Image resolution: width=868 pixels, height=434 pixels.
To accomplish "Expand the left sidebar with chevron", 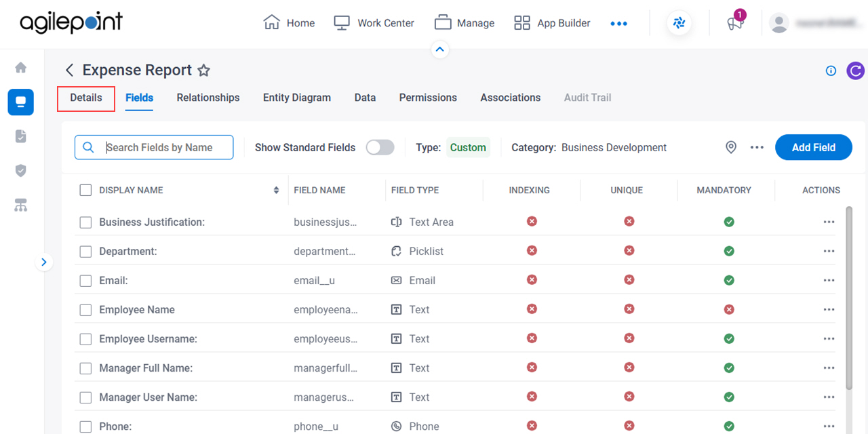I will [x=44, y=262].
